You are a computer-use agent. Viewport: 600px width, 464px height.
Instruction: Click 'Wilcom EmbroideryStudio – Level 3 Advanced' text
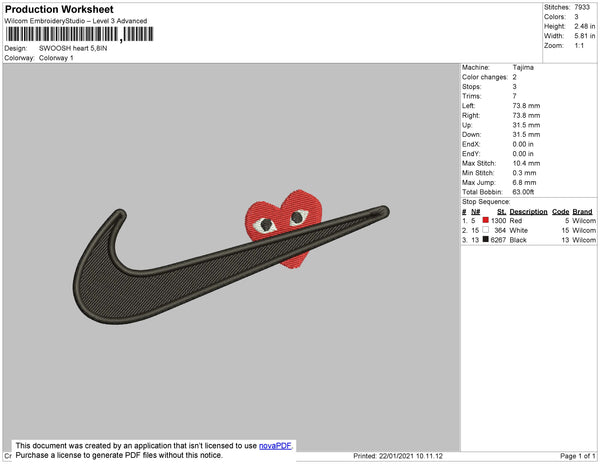(x=76, y=21)
